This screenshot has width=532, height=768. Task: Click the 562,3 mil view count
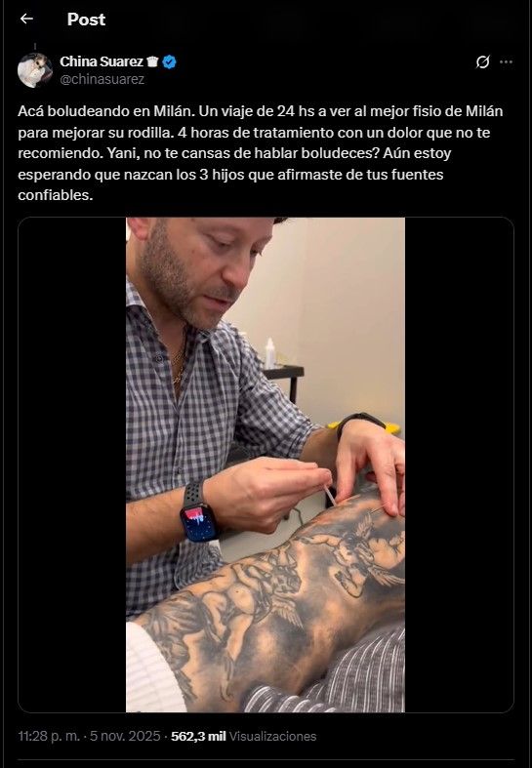click(198, 736)
